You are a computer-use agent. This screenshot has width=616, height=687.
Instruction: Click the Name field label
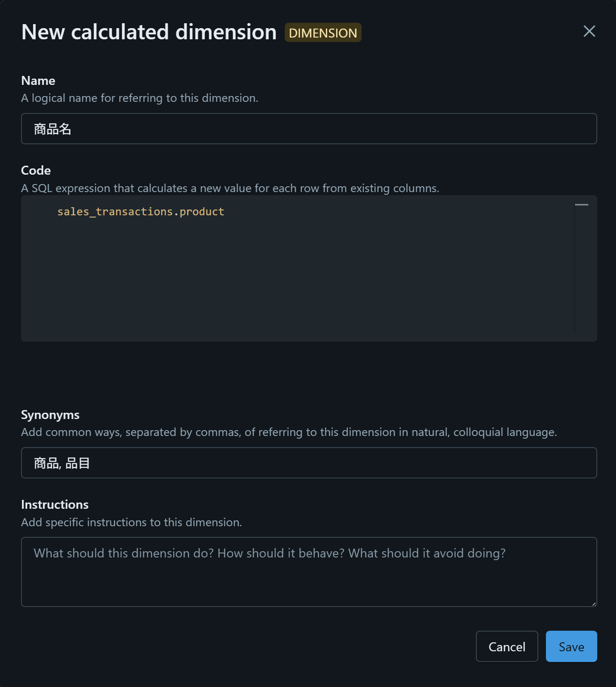[38, 81]
